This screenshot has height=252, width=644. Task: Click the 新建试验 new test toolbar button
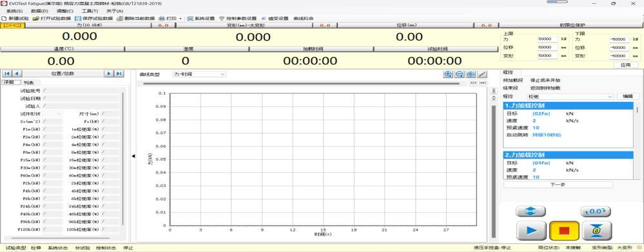[15, 19]
